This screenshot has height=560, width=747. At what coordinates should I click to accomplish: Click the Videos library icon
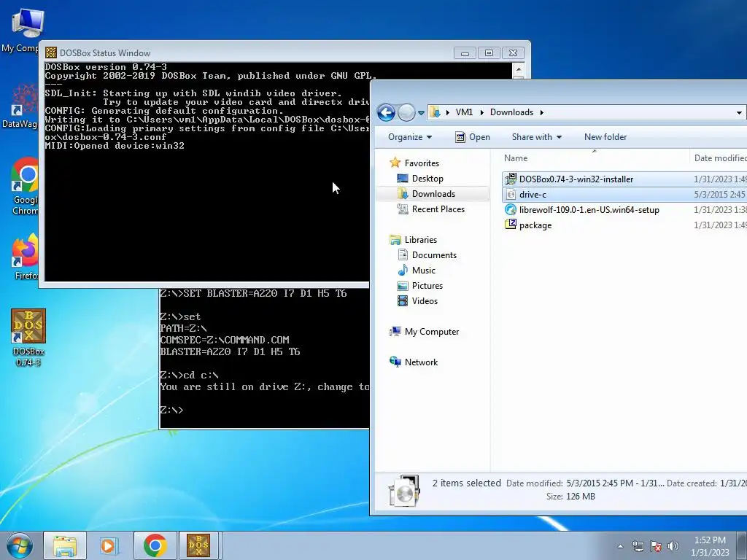(x=403, y=300)
